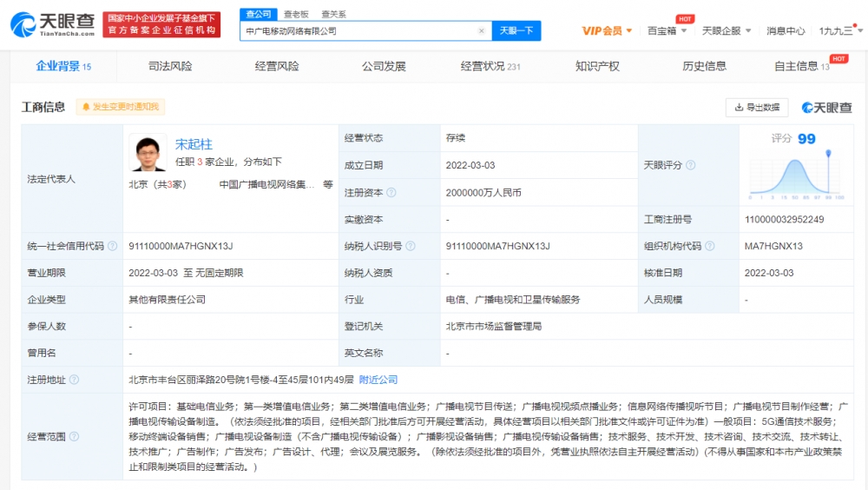
Task: Click help icon next to 天眼评分
Action: click(x=690, y=165)
